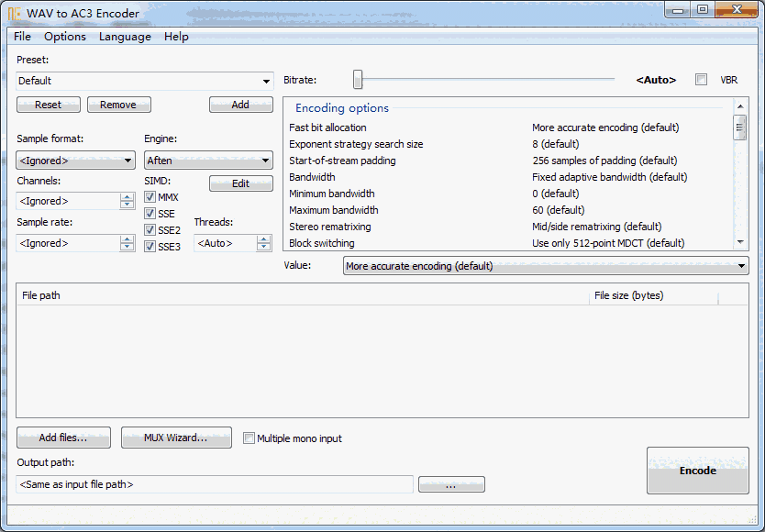Screen dimensions: 765x532
Task: Enable VBR encoding
Action: tap(701, 80)
